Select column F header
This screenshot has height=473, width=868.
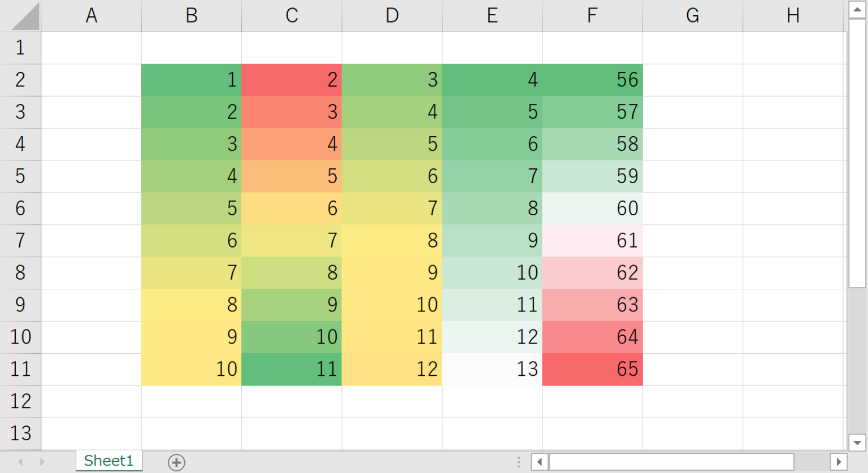click(592, 16)
